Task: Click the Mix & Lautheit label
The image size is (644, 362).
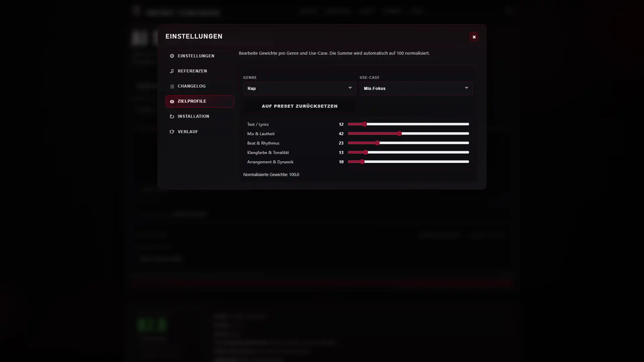Action: (261, 134)
